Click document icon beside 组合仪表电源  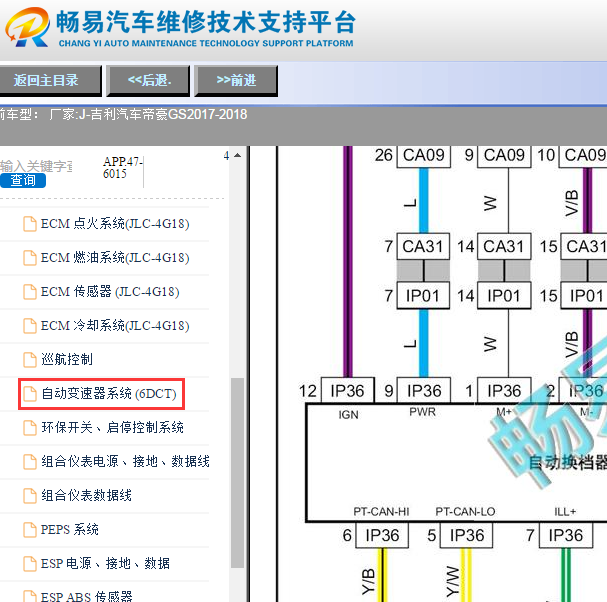30,461
